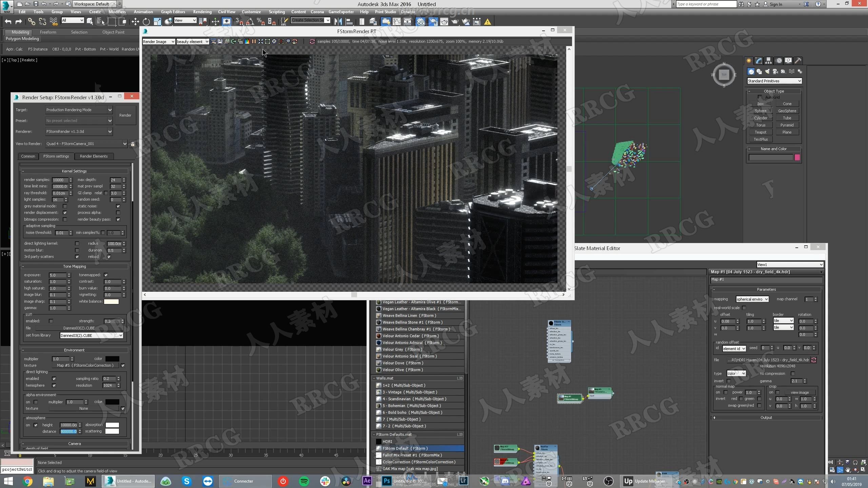Viewport: 868px width, 488px height.
Task: Click the restart render icon in FStormRender RT
Action: click(x=312, y=41)
